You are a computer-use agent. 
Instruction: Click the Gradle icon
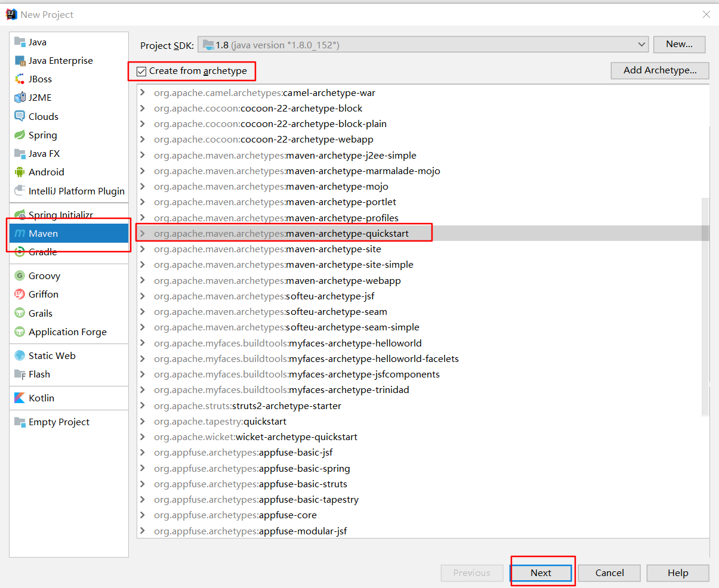coord(20,252)
